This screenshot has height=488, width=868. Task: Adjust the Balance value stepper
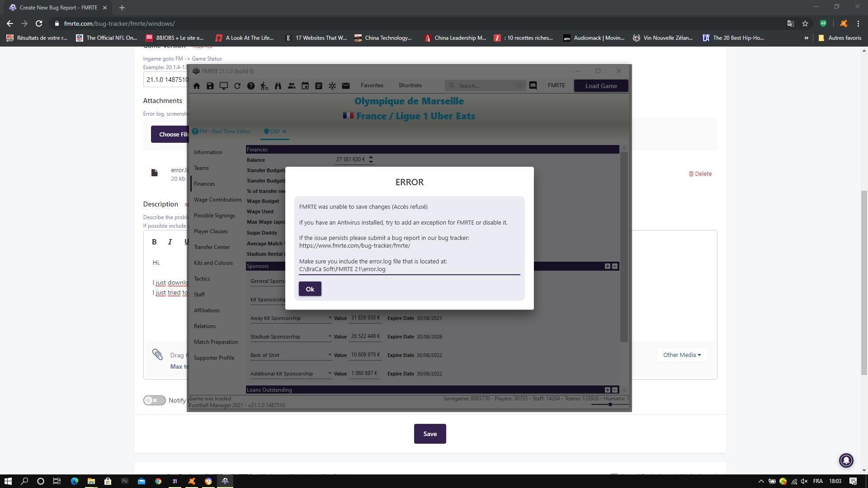coord(371,160)
